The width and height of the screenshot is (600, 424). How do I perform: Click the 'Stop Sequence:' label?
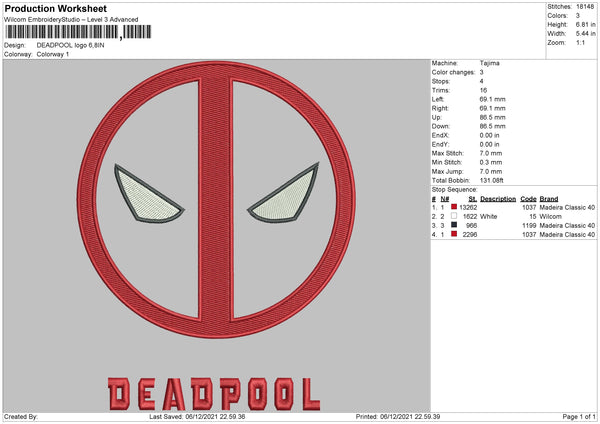tap(455, 189)
